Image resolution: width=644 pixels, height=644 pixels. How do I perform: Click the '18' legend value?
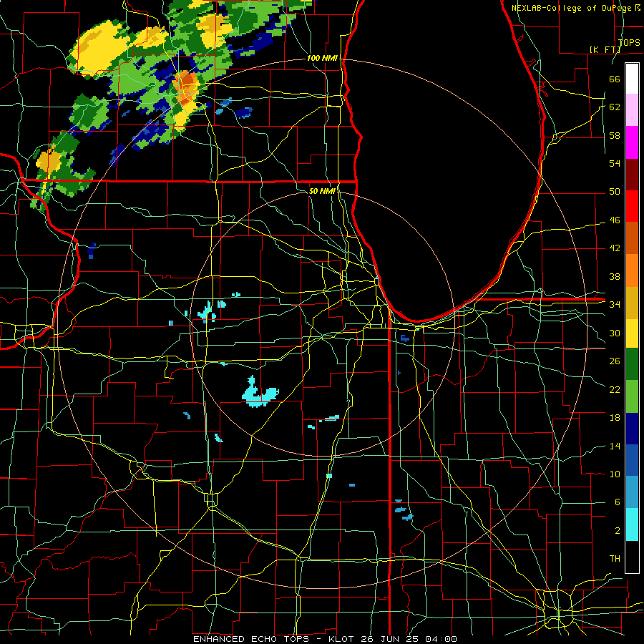615,418
